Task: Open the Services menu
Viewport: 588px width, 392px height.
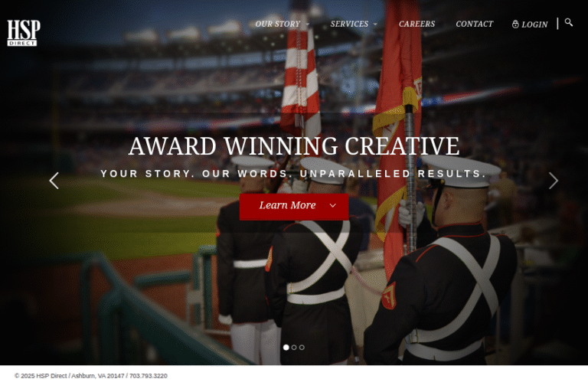Action: (x=349, y=24)
